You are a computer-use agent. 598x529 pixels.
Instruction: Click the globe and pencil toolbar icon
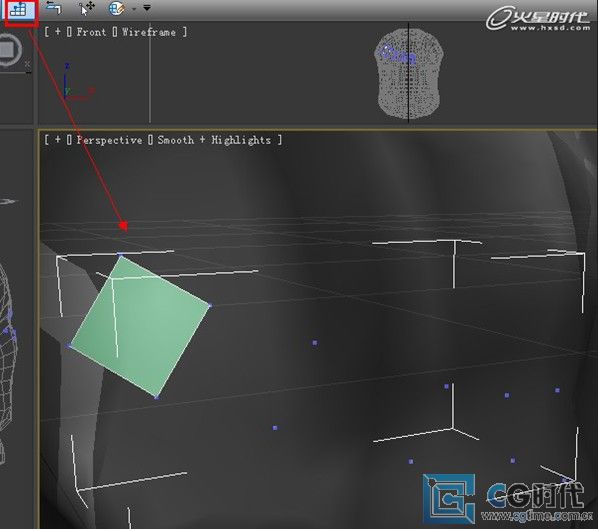116,8
